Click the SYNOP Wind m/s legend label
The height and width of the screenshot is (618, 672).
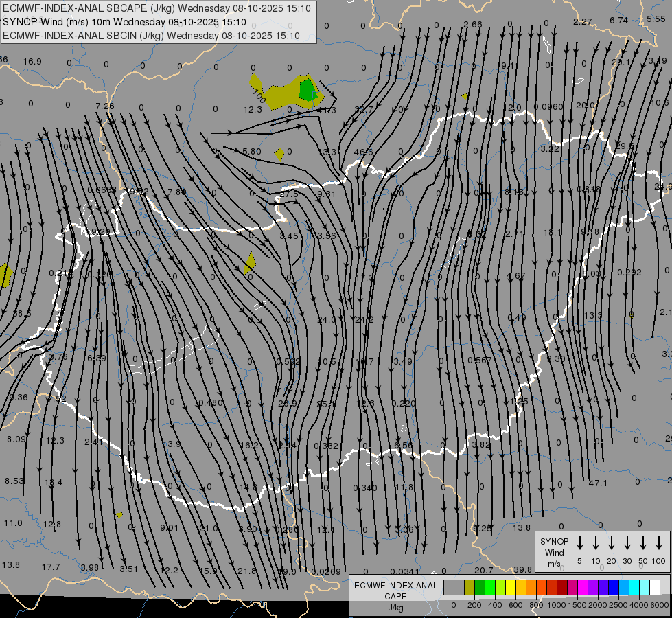(x=554, y=552)
